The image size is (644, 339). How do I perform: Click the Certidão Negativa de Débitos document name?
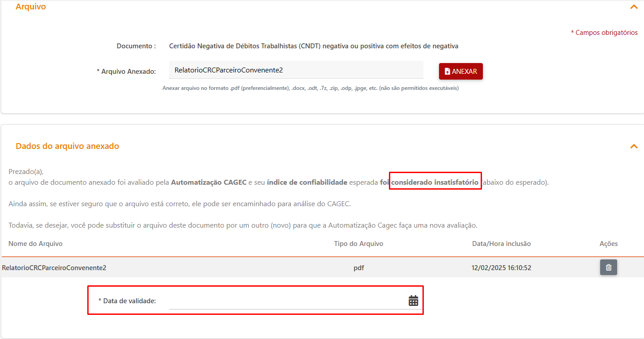[313, 46]
